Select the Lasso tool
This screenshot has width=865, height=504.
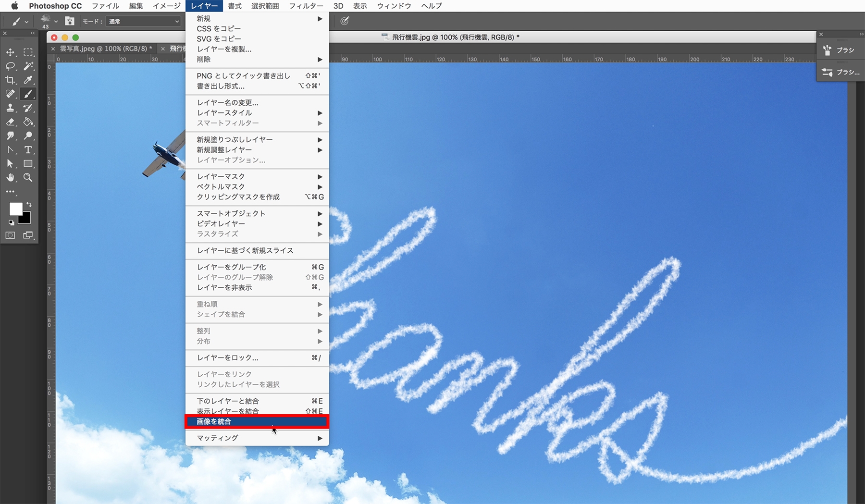tap(10, 66)
